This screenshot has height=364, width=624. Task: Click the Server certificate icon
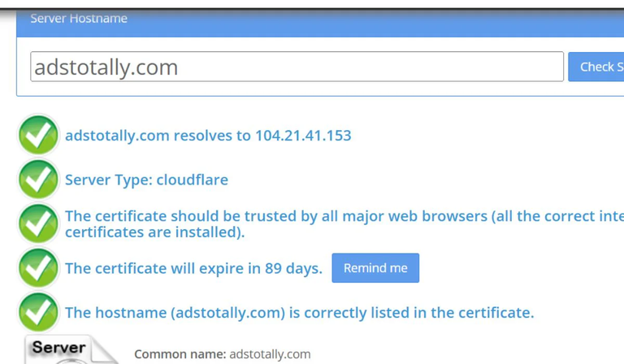point(71,349)
